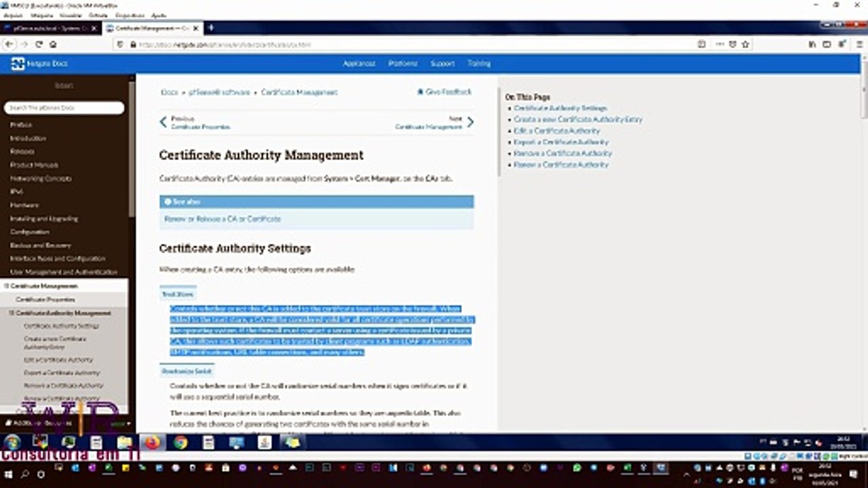Go to next page Certificate Management arrow
The width and height of the screenshot is (868, 488).
click(470, 122)
